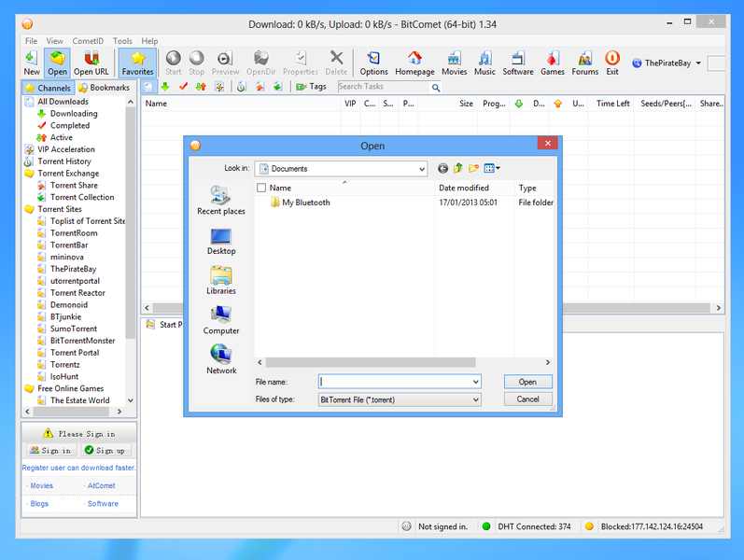The image size is (744, 560).
Task: Click the Properties toolbar icon
Action: pos(301,63)
